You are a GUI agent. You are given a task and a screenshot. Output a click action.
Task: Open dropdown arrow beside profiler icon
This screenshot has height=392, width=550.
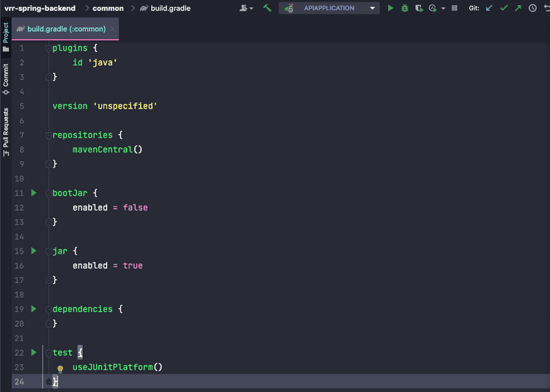(444, 8)
